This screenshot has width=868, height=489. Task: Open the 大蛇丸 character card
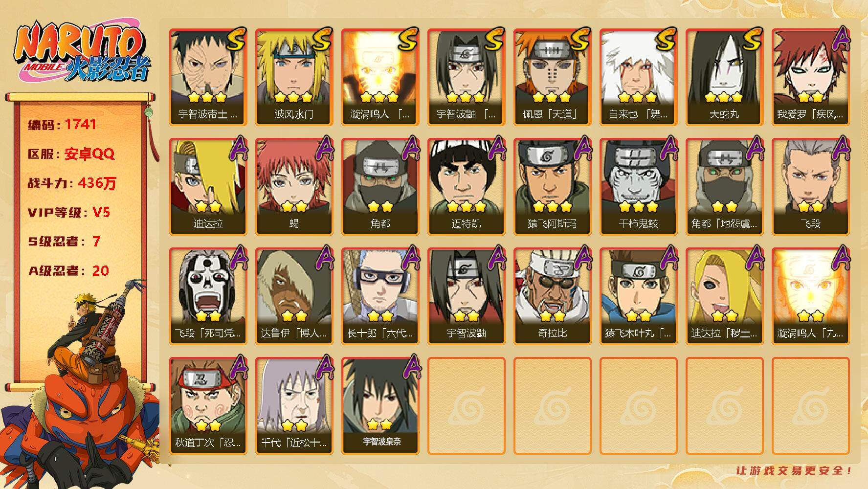pos(724,77)
